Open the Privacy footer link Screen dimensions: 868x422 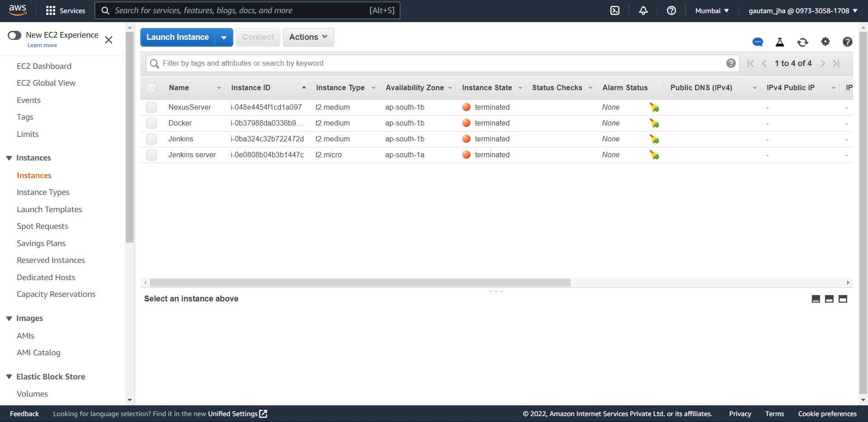(740, 414)
